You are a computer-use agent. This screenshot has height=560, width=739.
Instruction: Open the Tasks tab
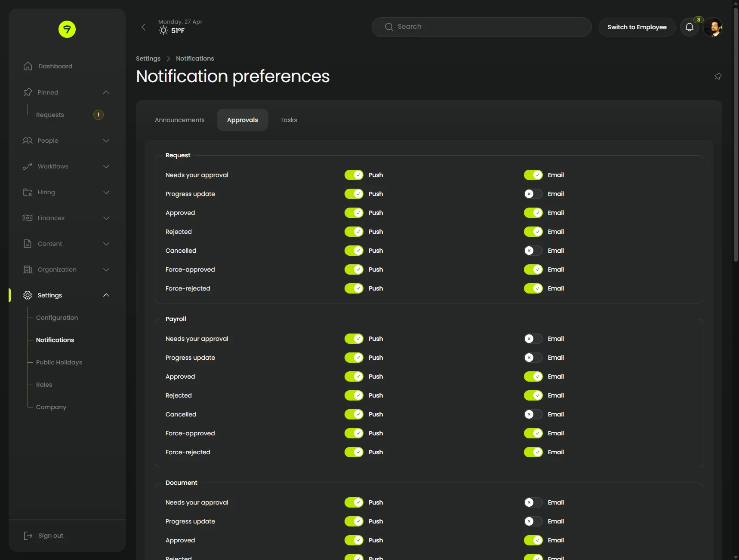pyautogui.click(x=289, y=120)
